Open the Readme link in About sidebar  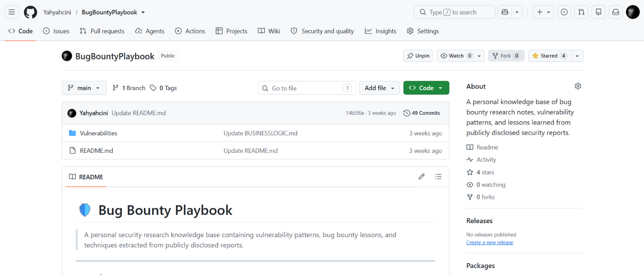[x=482, y=147]
